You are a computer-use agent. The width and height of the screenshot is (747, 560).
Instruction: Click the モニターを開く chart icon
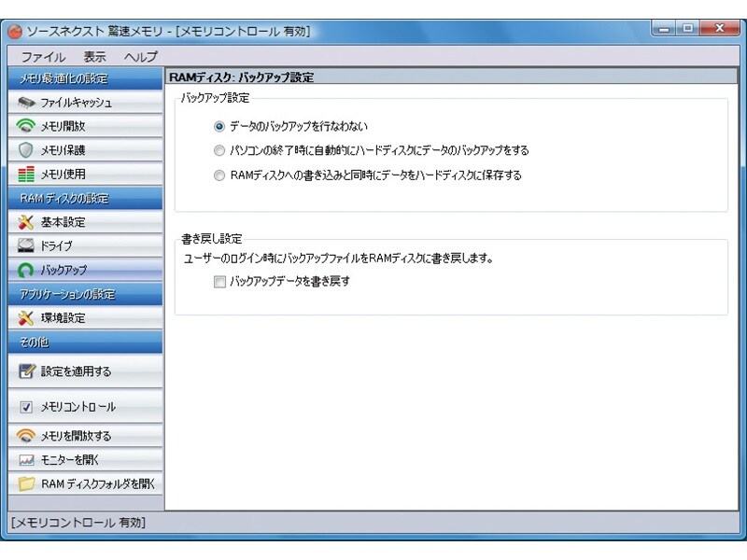point(26,460)
